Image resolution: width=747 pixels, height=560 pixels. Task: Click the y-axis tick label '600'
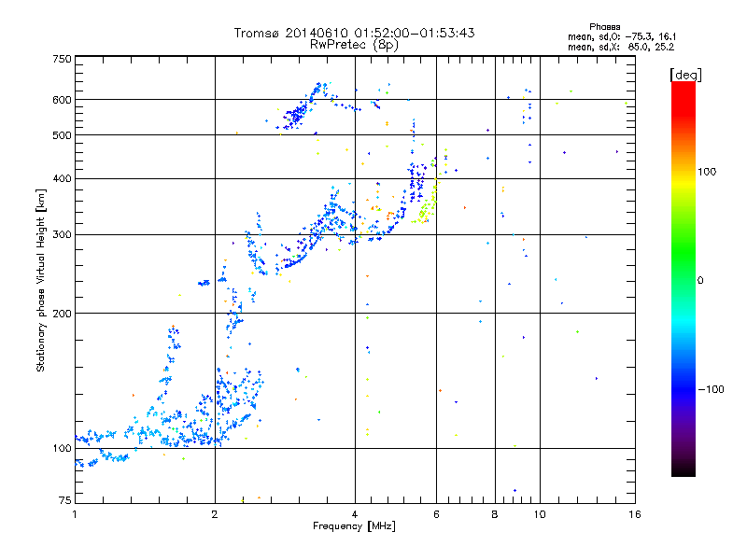point(62,100)
